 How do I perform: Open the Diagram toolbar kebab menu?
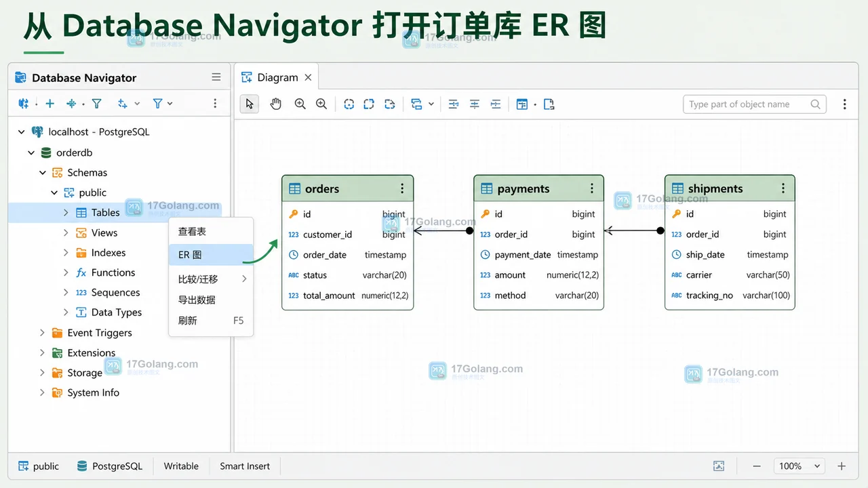click(844, 104)
